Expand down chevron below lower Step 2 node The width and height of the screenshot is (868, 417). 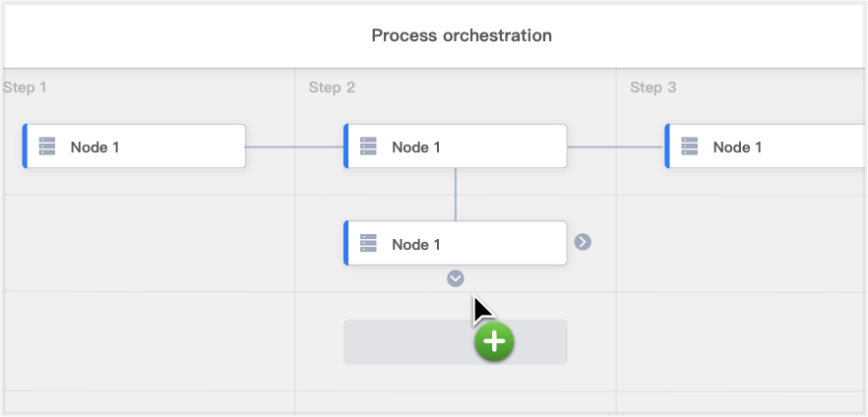455,278
